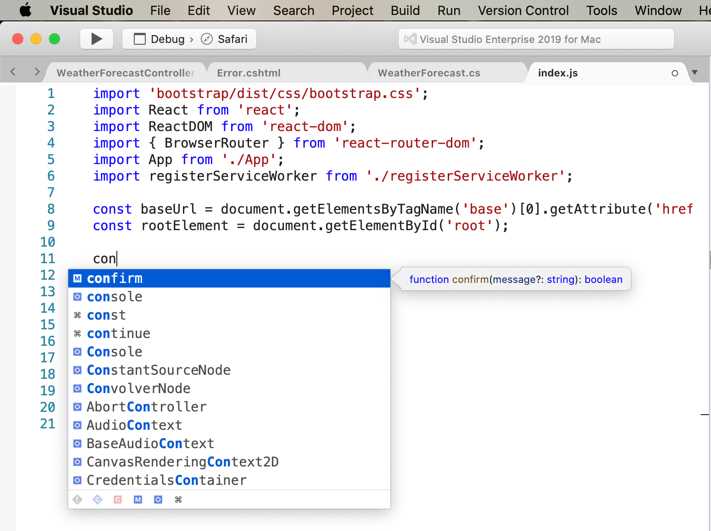Navigate forward with the right arrow
Screen dimensions: 711x531
37,72
